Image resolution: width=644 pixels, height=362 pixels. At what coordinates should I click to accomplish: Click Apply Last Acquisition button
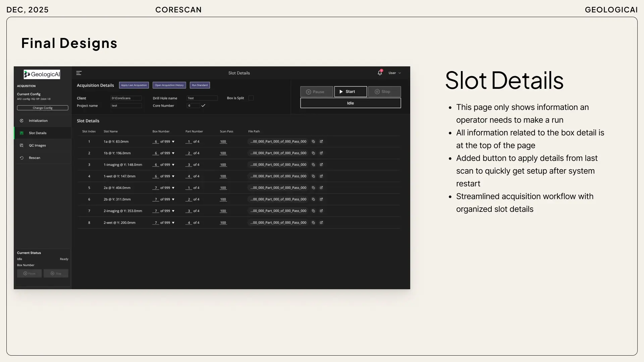tap(134, 85)
